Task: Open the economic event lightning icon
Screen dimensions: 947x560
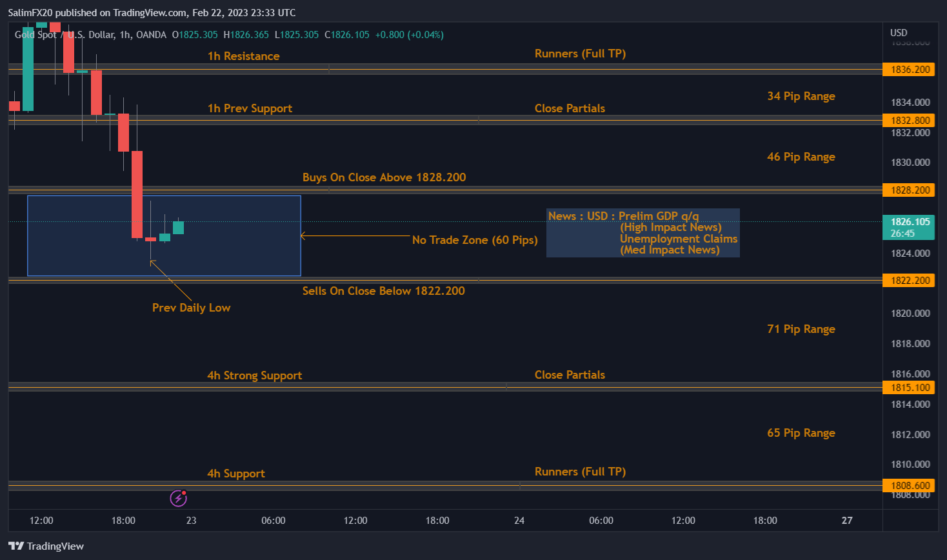Action: coord(178,498)
